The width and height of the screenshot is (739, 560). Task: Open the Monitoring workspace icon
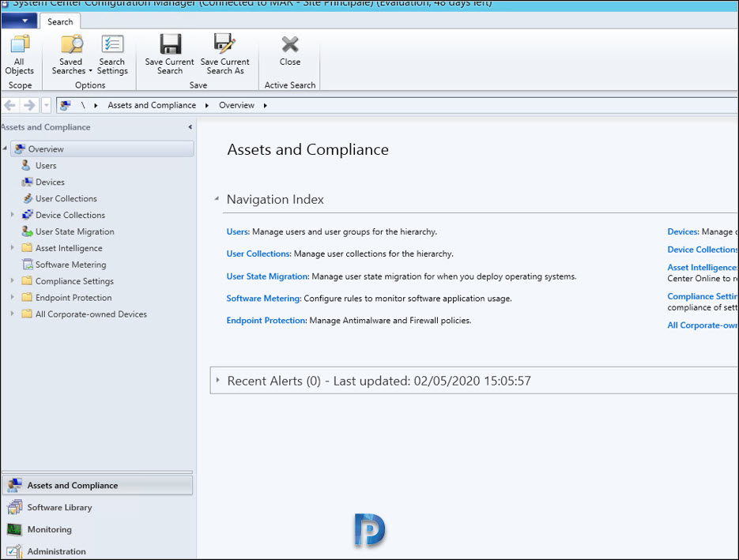[x=14, y=529]
